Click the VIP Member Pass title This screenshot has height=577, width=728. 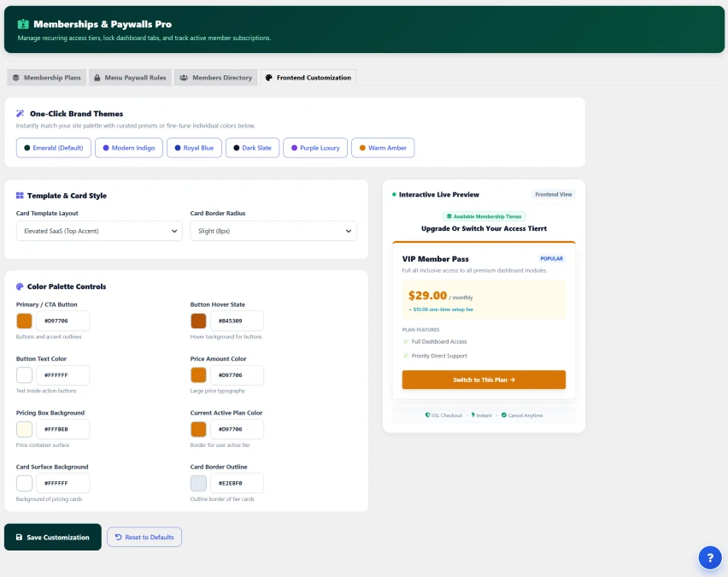[x=436, y=259]
